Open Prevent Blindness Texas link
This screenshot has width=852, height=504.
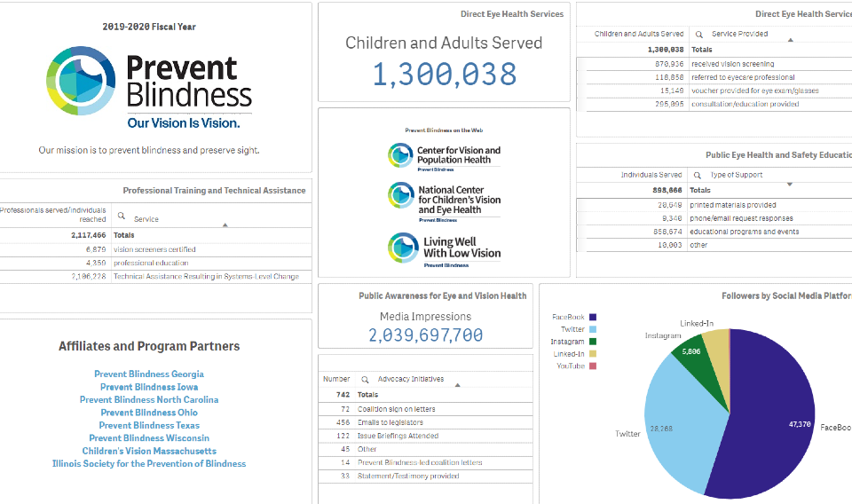pyautogui.click(x=149, y=426)
